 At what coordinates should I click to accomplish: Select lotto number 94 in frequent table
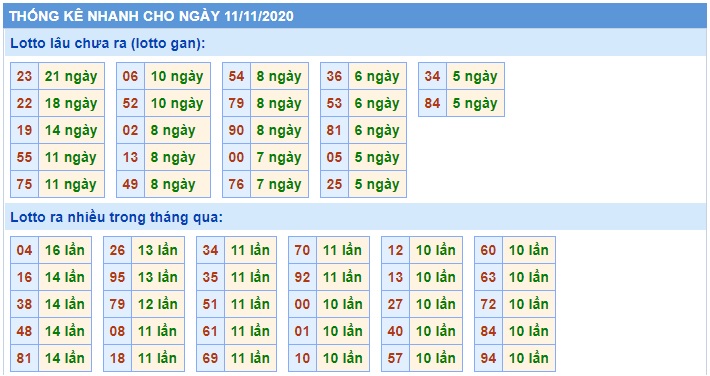click(488, 358)
